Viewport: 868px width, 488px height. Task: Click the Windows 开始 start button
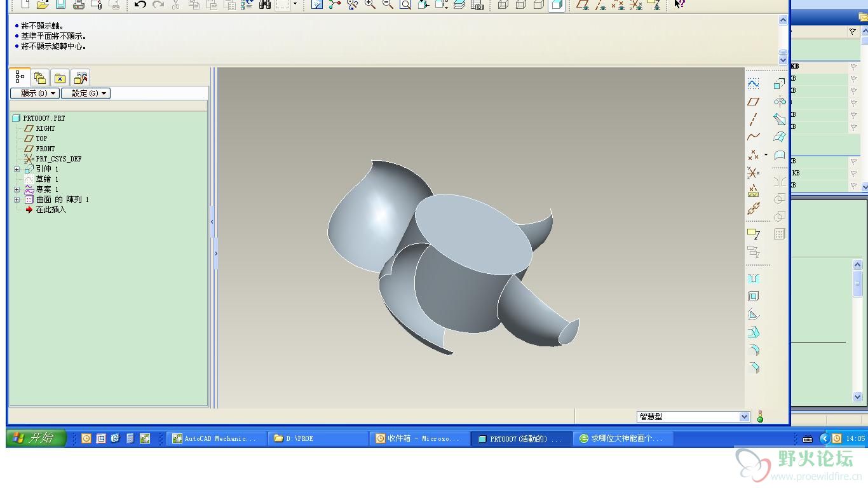[37, 438]
